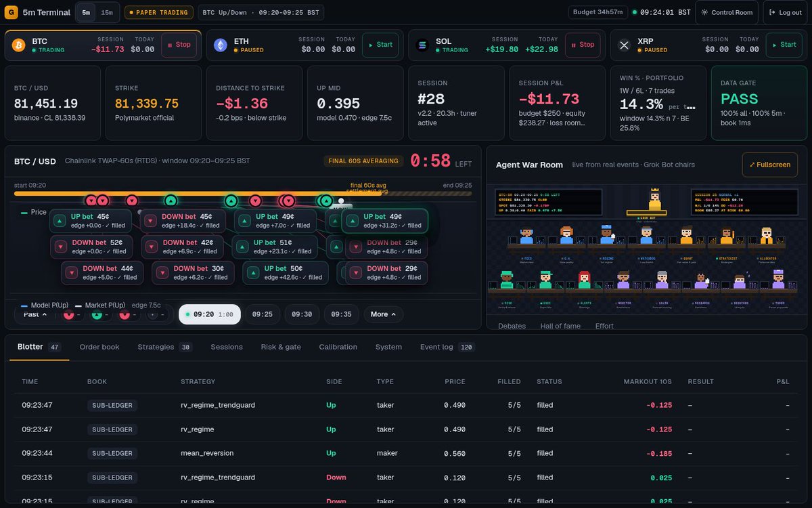812x508 pixels.
Task: Click down-arrow icon on DOWN bet 30¢ card
Action: click(x=162, y=273)
